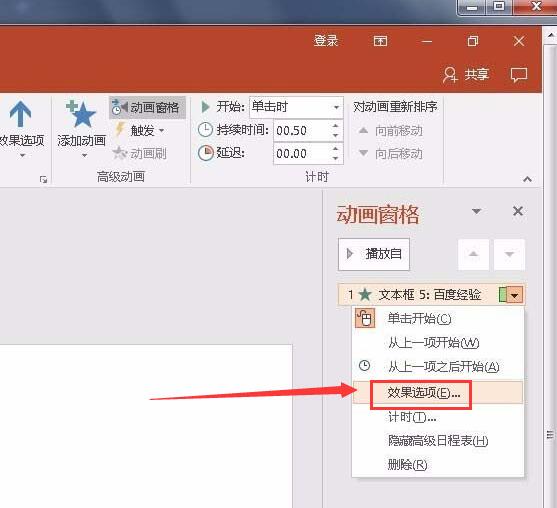Viewport: 557px width, 508px height.
Task: Increase the Delay value with up spinner
Action: click(x=336, y=148)
